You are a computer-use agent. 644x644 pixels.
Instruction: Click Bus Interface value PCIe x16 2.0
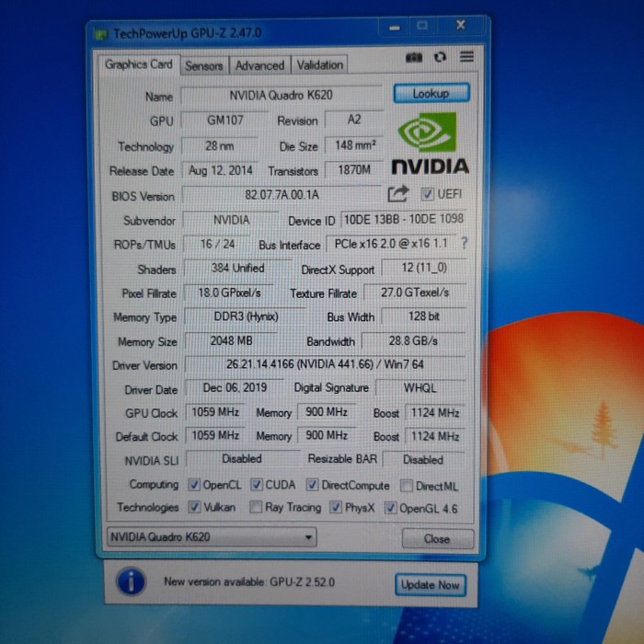tap(391, 244)
